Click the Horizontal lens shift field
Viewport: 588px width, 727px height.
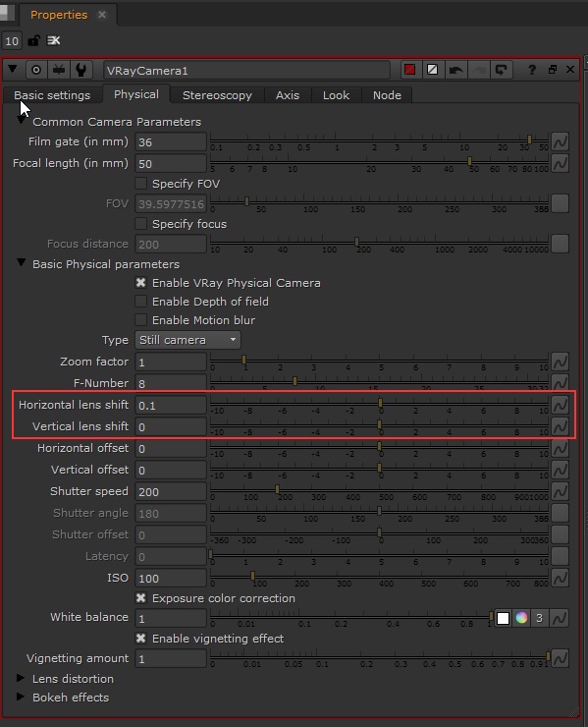[171, 405]
